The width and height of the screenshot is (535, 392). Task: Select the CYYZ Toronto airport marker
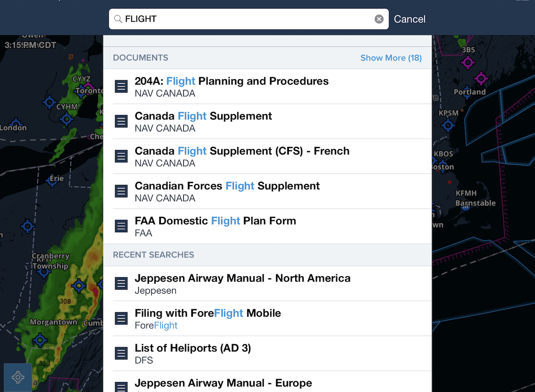(x=88, y=86)
